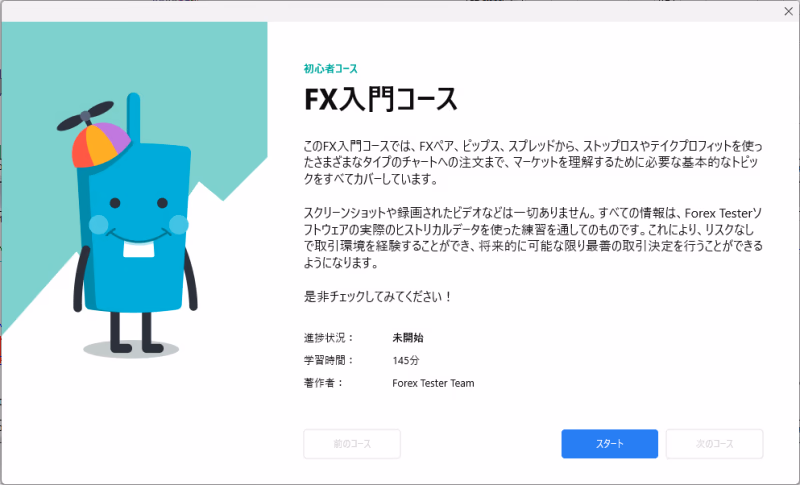Go to 次のコース button
The height and width of the screenshot is (485, 800).
[x=714, y=444]
